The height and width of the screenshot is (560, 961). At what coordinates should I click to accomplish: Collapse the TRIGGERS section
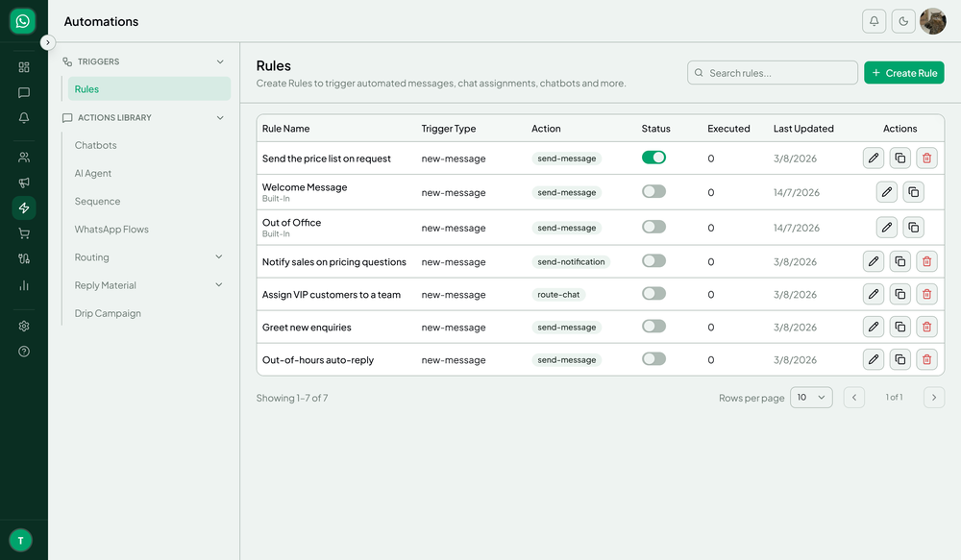point(220,61)
